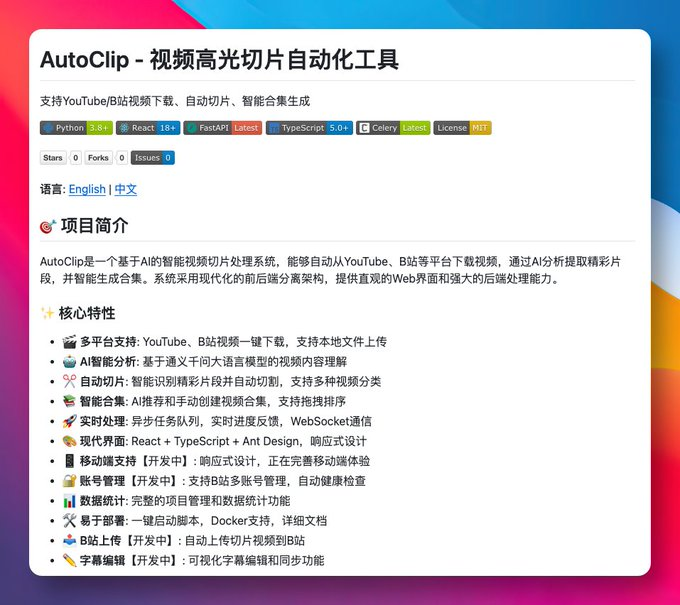Click the 语言: label
680x605 pixels.
[52, 190]
